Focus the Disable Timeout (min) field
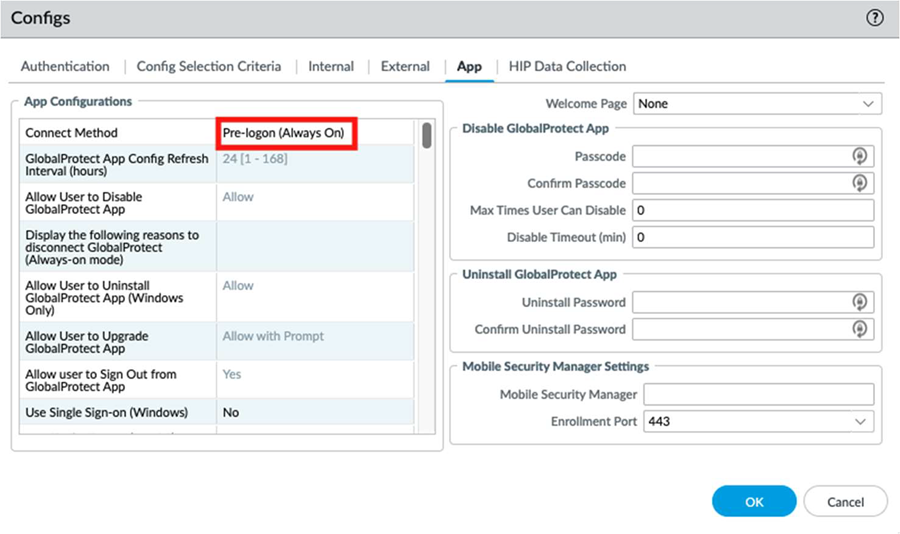 pos(753,237)
